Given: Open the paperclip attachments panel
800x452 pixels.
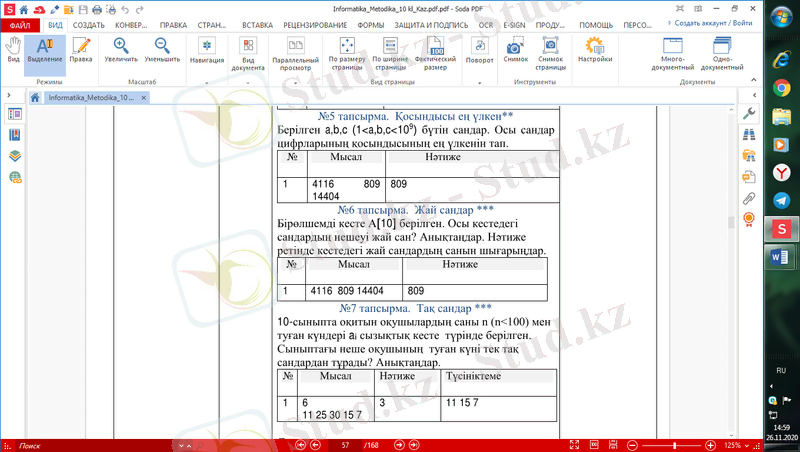Looking at the screenshot, I should (749, 199).
